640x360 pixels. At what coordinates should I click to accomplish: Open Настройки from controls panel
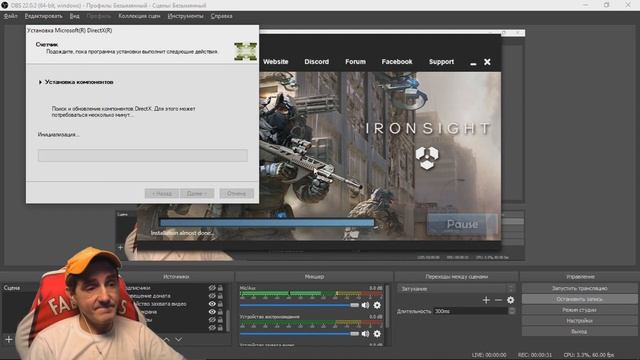[x=579, y=321]
